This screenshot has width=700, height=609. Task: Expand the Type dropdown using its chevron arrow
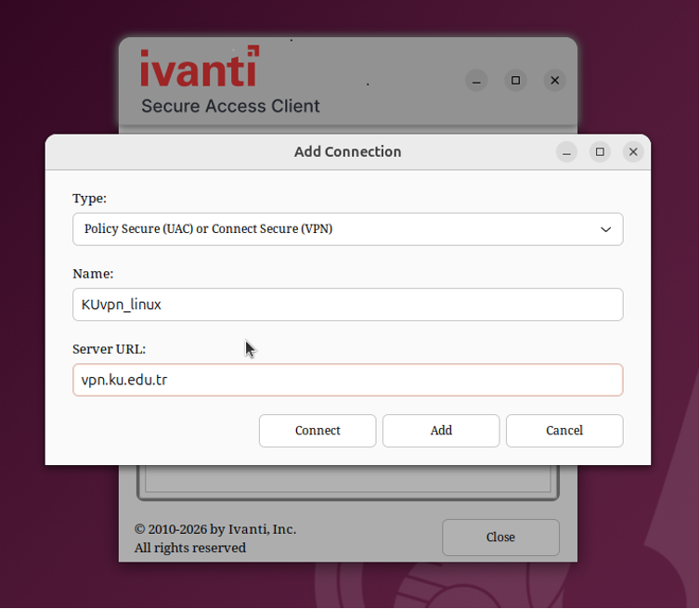pyautogui.click(x=605, y=229)
